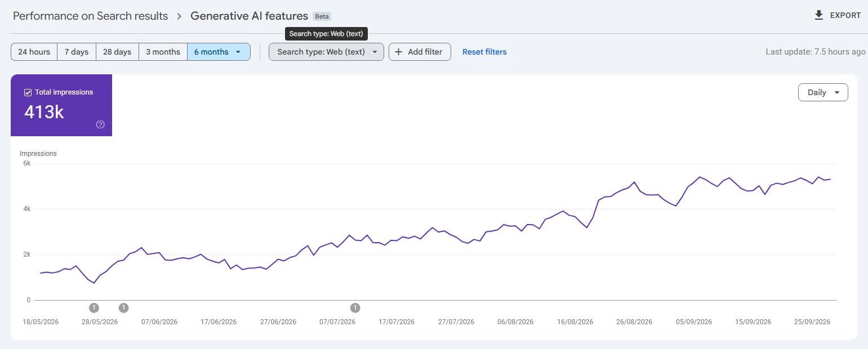Select the 3 months date range

tap(163, 52)
